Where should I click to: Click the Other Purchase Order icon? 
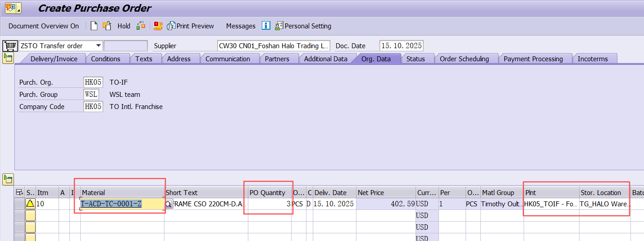(x=107, y=26)
